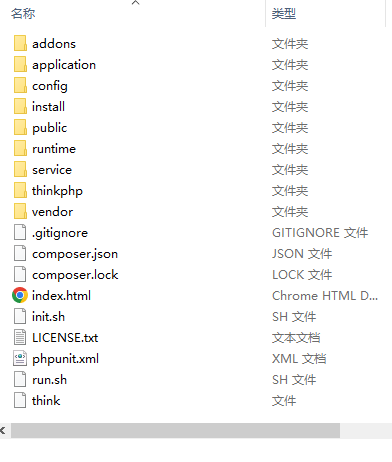Select the file name config
The image size is (392, 462).
pyautogui.click(x=50, y=86)
